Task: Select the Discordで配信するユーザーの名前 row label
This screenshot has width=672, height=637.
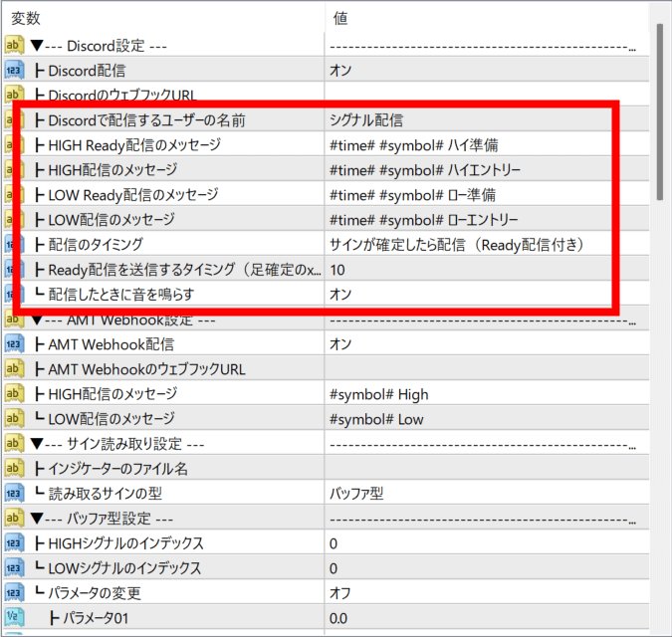Action: pyautogui.click(x=146, y=120)
